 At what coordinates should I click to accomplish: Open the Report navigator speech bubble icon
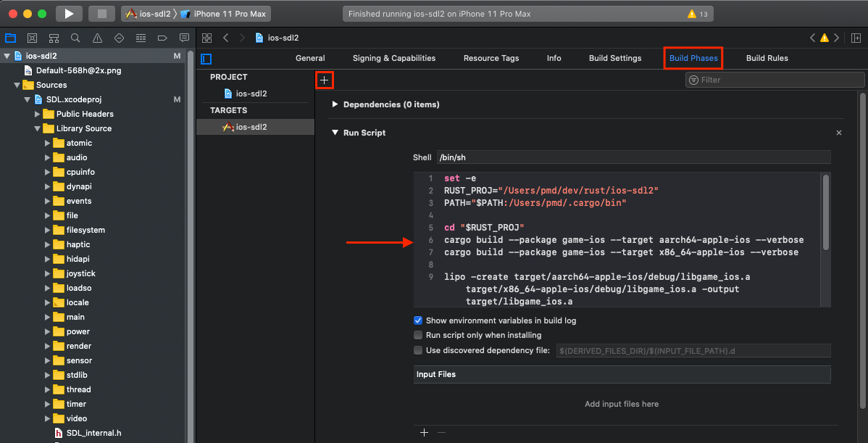[184, 38]
